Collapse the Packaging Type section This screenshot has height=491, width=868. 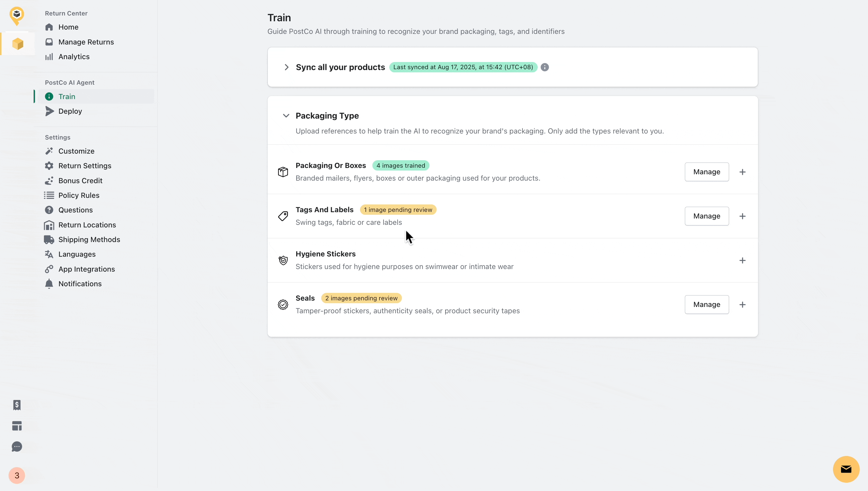click(x=286, y=116)
